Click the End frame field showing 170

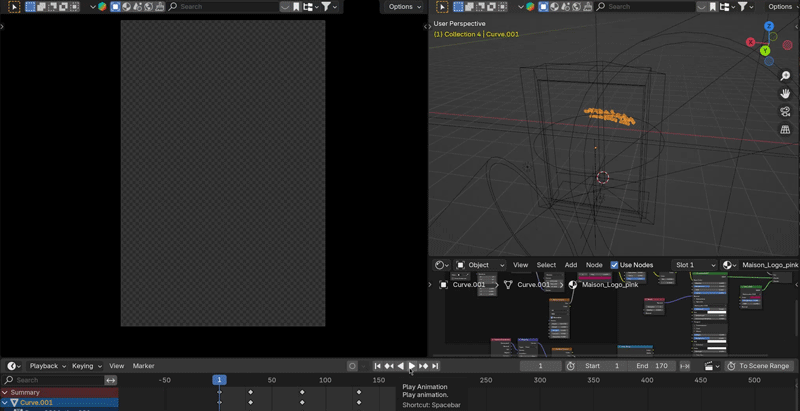click(653, 366)
